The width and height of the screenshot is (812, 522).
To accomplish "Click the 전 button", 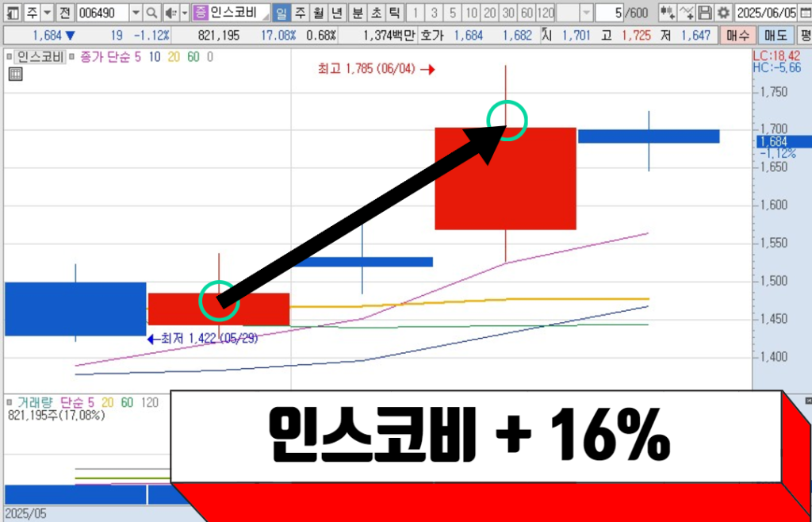I will click(64, 12).
